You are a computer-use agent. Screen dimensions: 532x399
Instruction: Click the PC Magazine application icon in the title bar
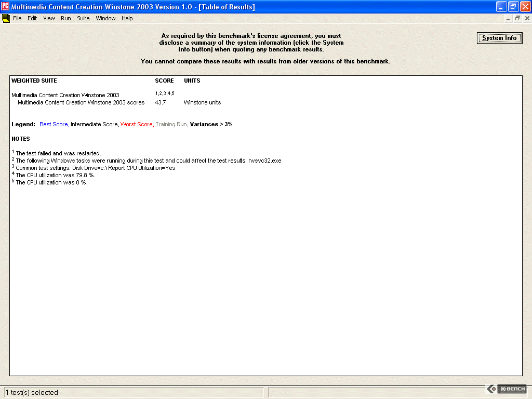5,6
